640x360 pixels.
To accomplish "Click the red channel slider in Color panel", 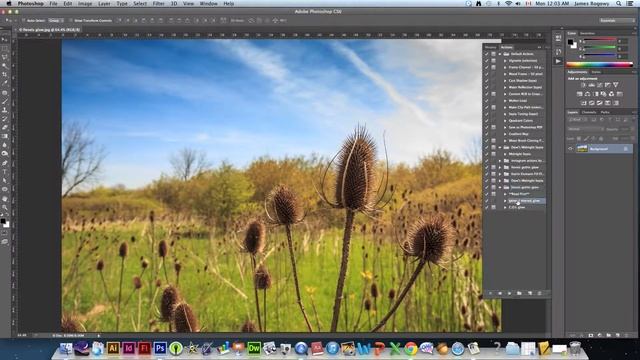I will point(599,41).
